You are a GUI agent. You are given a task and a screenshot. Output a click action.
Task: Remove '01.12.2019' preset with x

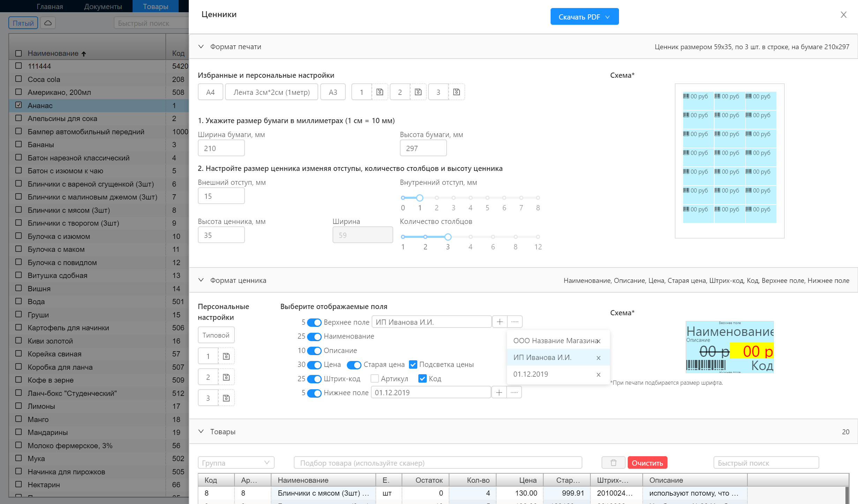[x=599, y=375]
